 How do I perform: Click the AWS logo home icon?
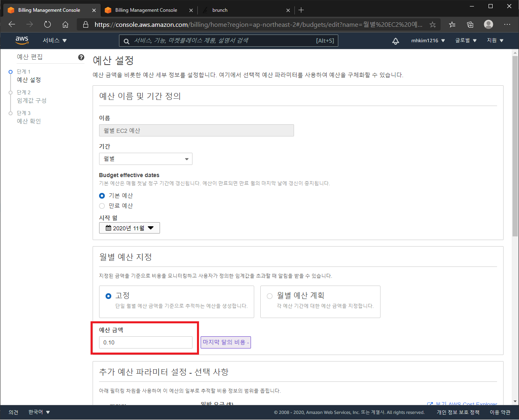22,40
